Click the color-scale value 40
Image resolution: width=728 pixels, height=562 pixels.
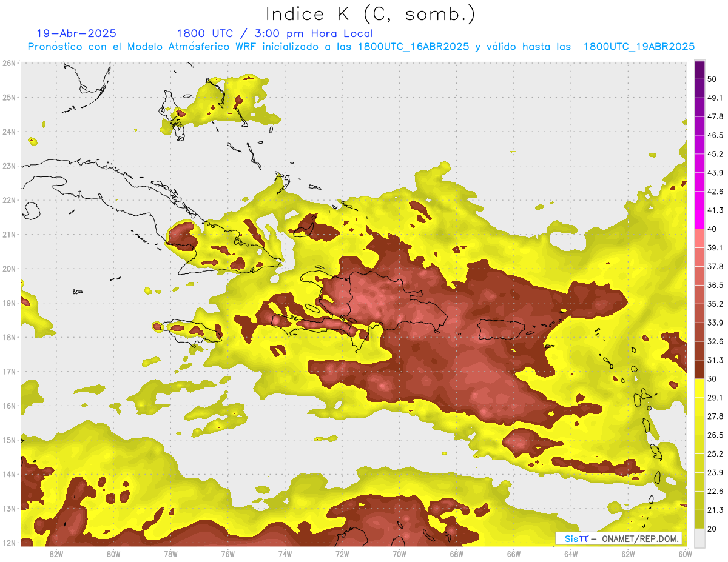tap(712, 229)
